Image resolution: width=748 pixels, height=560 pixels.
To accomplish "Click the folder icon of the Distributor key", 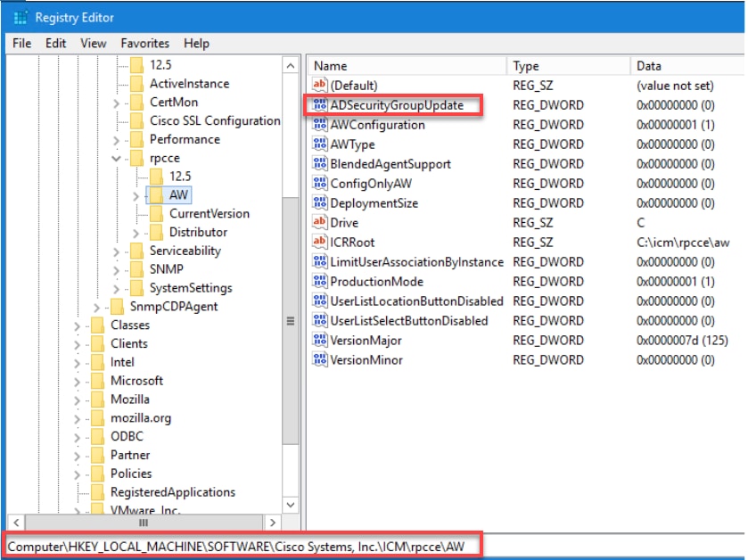I will [155, 232].
